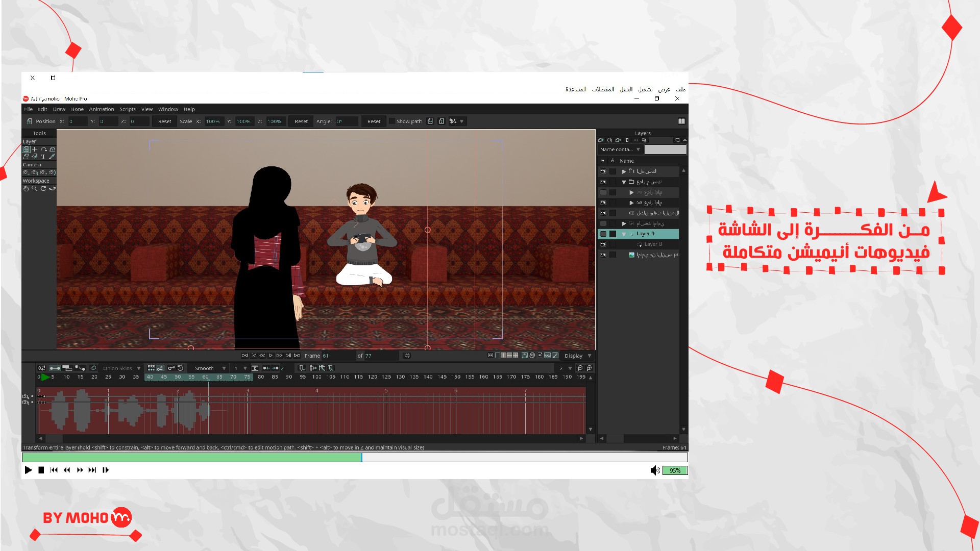The width and height of the screenshot is (980, 551).
Task: Jump to the end of the animation
Action: pyautogui.click(x=297, y=356)
